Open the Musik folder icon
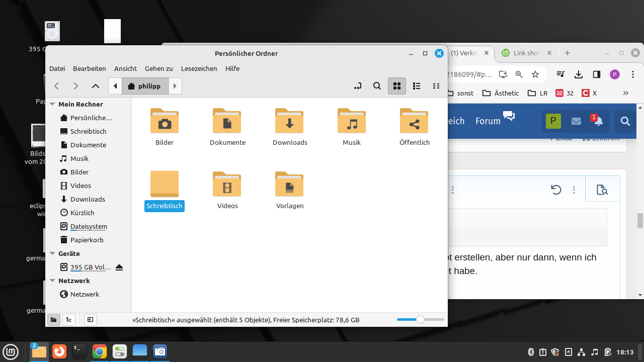 point(352,121)
